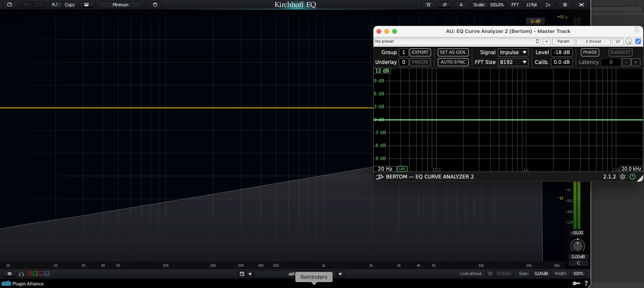The width and height of the screenshot is (644, 288).
Task: Click the phase invert (Ø) icon
Action: coord(444,5)
